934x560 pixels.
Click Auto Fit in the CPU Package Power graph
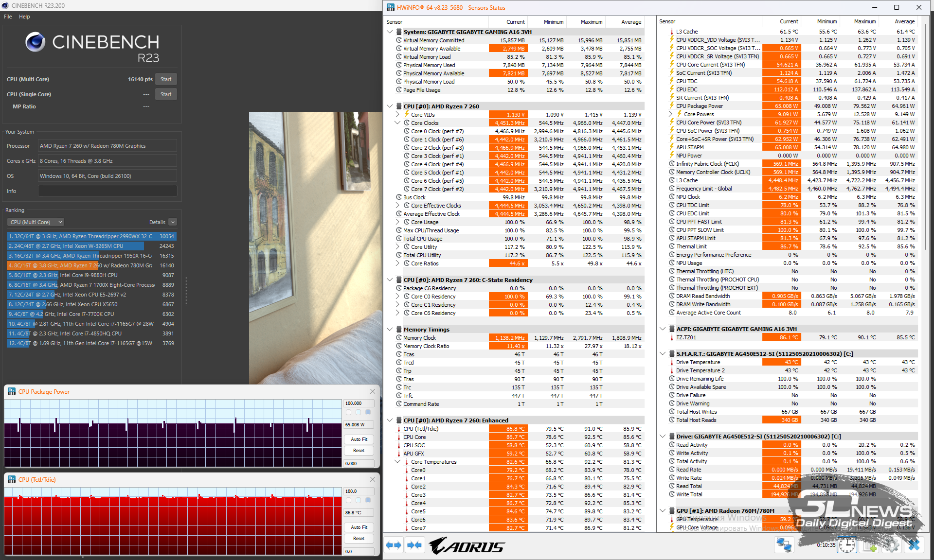359,439
